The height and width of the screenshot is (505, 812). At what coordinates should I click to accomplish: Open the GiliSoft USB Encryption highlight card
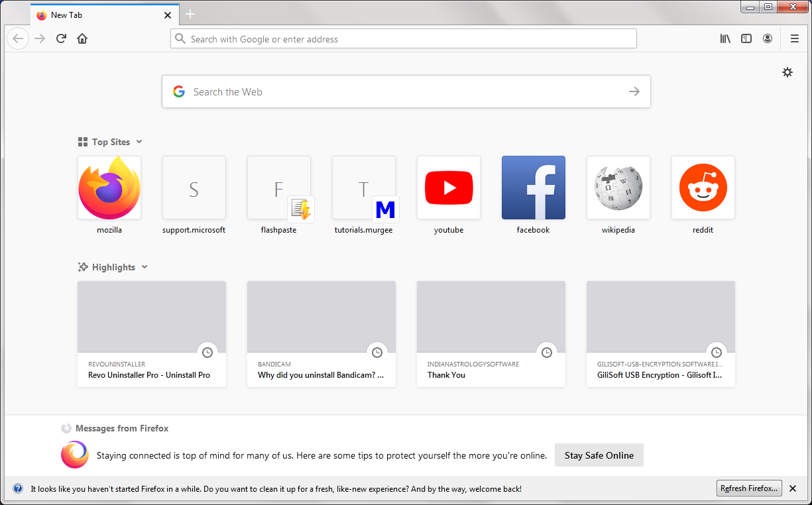tap(661, 334)
